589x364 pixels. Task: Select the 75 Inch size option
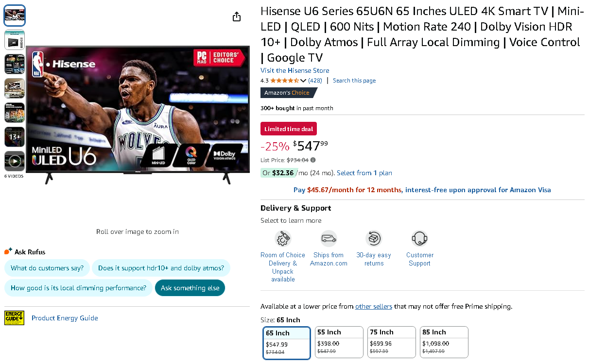point(391,342)
